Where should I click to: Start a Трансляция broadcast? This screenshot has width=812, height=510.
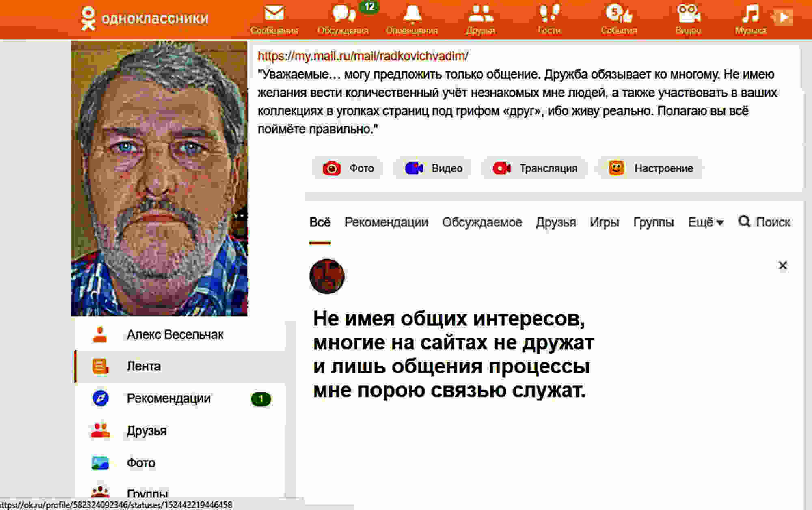535,168
